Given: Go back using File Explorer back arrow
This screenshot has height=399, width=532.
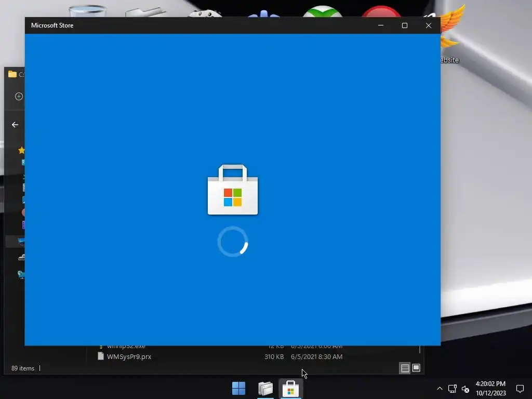Looking at the screenshot, I should 15,125.
